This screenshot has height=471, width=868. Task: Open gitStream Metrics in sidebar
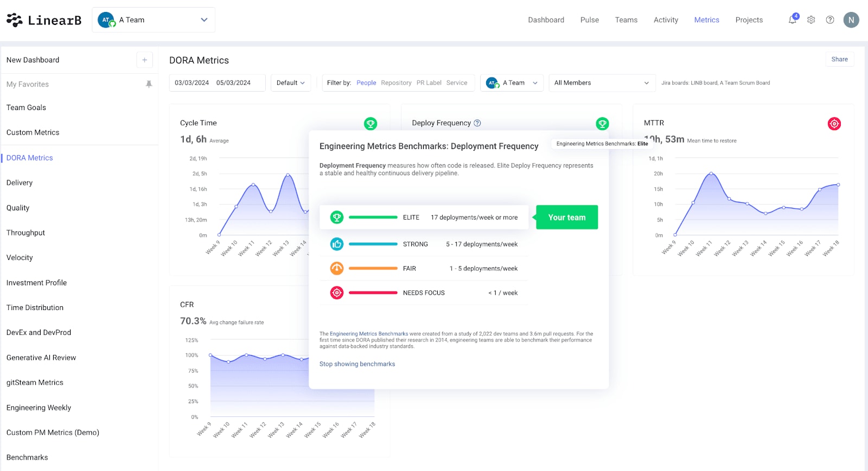[x=35, y=383]
